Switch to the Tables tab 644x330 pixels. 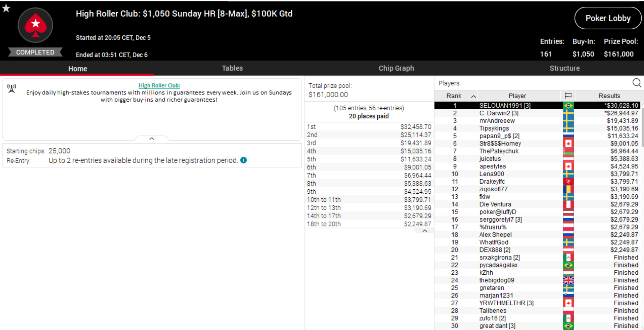pos(232,68)
